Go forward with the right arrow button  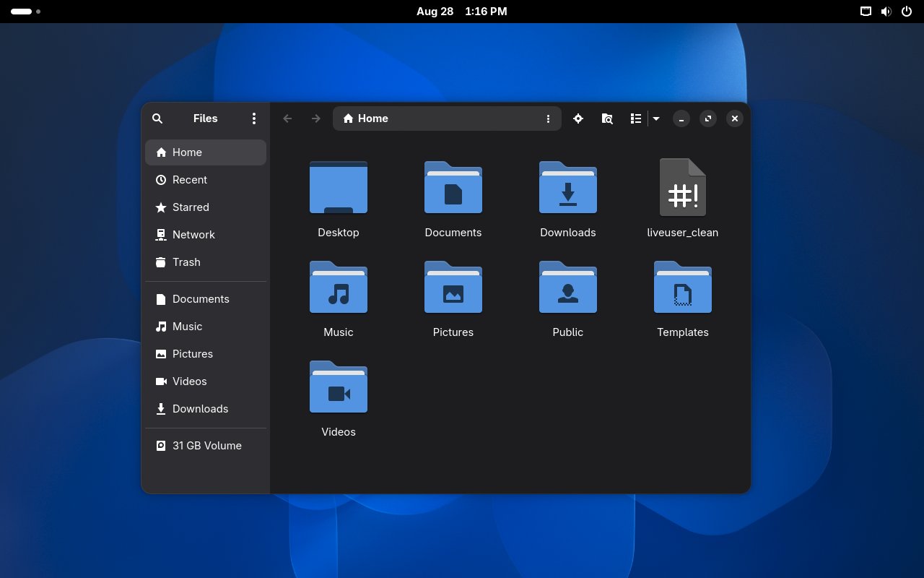tap(315, 118)
